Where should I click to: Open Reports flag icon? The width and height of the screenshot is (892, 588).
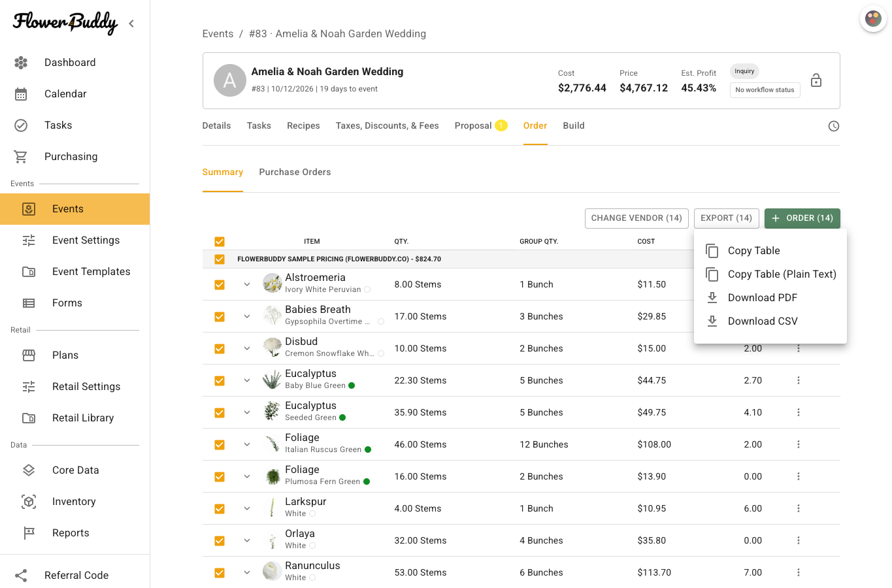pos(29,533)
